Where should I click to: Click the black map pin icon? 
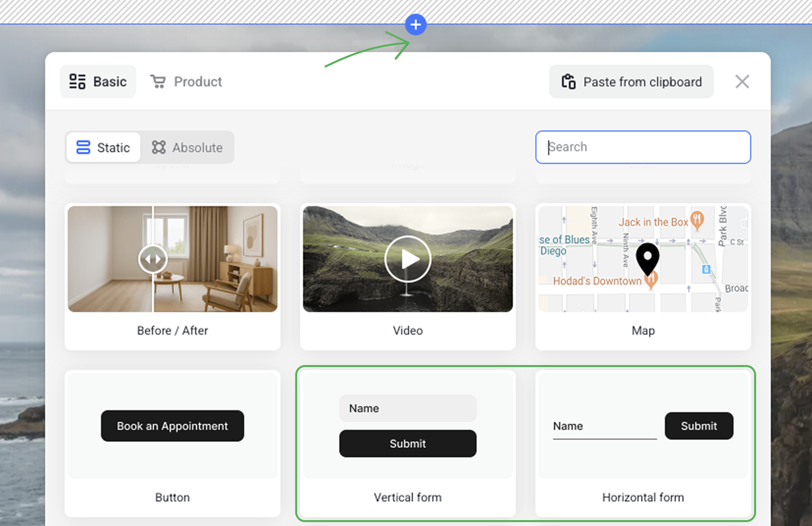(647, 258)
